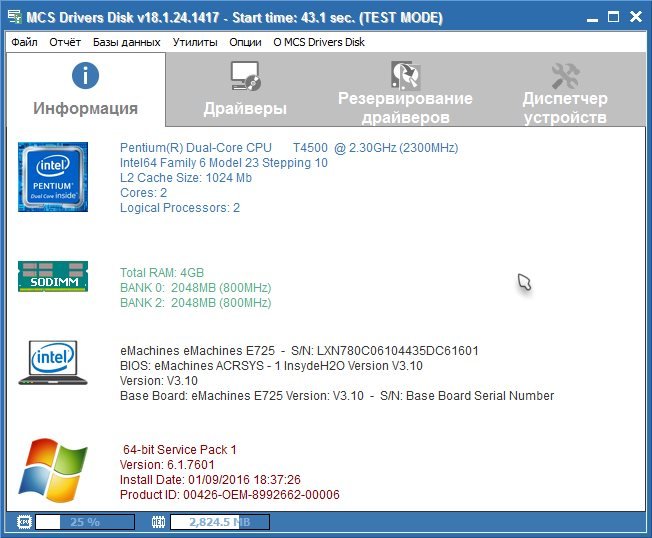Maximize the MCS Drivers Disk window
Viewport: 652px width, 538px height.
[x=613, y=17]
